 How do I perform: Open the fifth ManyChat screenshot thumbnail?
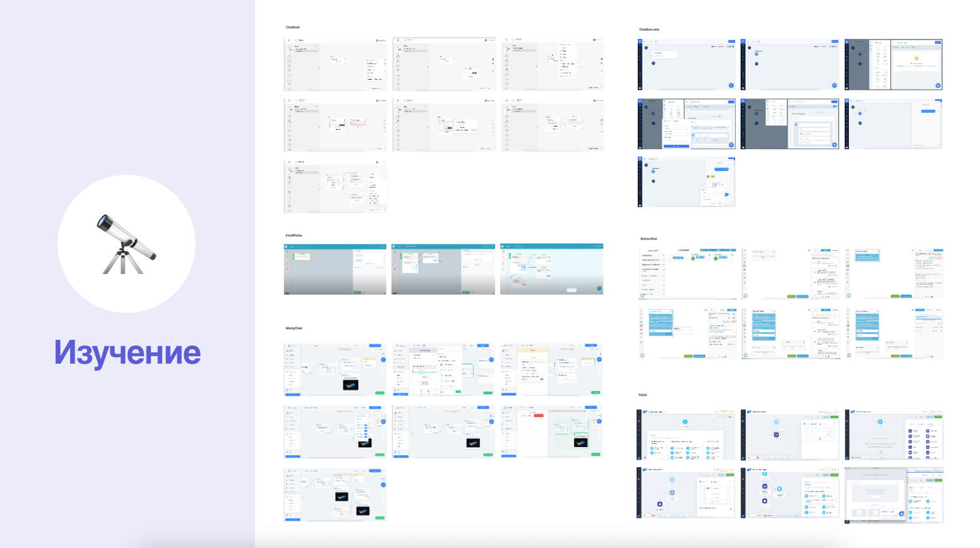[x=444, y=431]
